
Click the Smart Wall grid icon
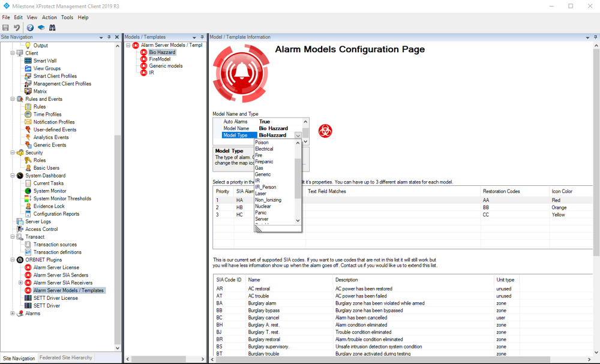pyautogui.click(x=28, y=61)
